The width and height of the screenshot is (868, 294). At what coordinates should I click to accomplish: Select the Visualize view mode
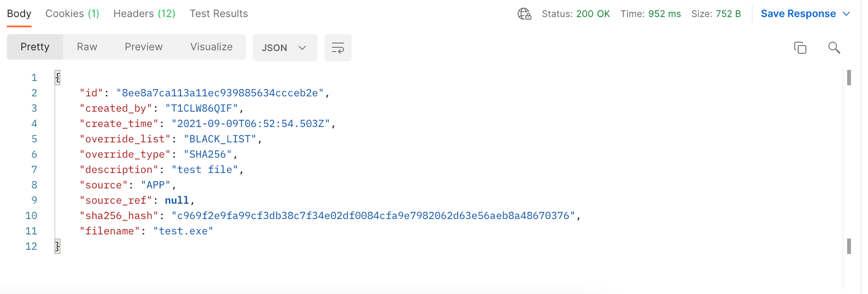211,47
